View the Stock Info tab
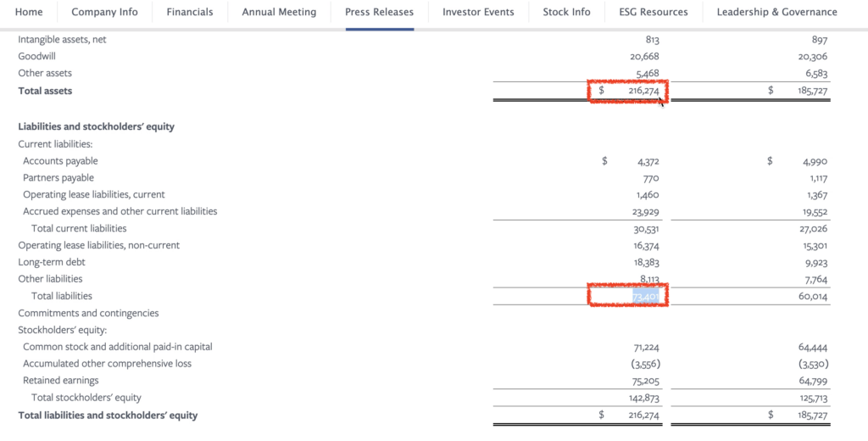 [x=566, y=12]
